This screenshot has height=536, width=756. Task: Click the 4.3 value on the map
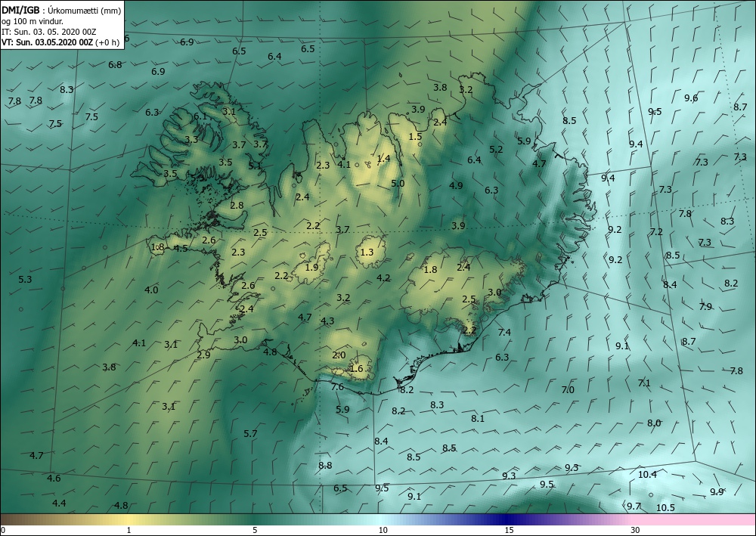coord(327,321)
